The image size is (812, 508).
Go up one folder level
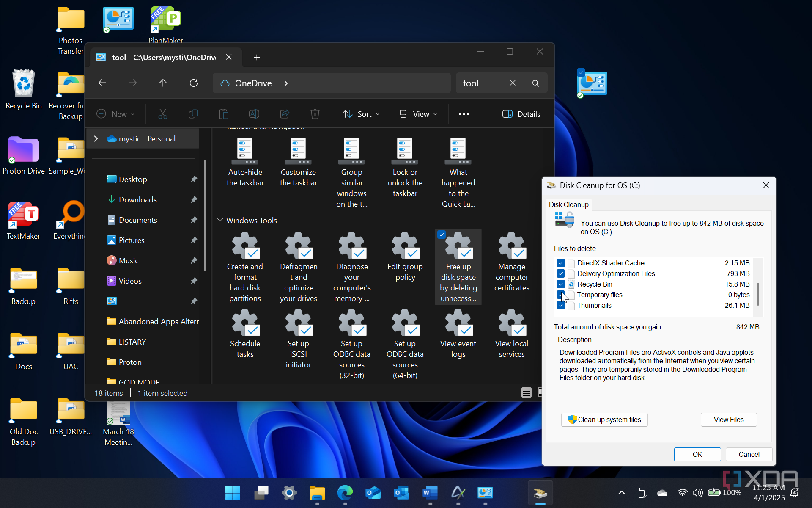tap(163, 83)
